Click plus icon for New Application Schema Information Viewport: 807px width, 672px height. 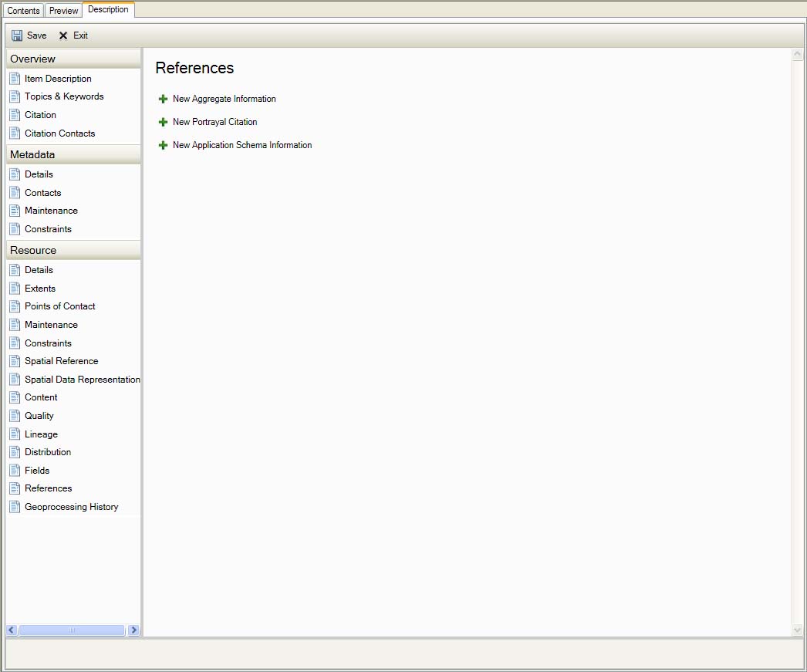tap(163, 145)
